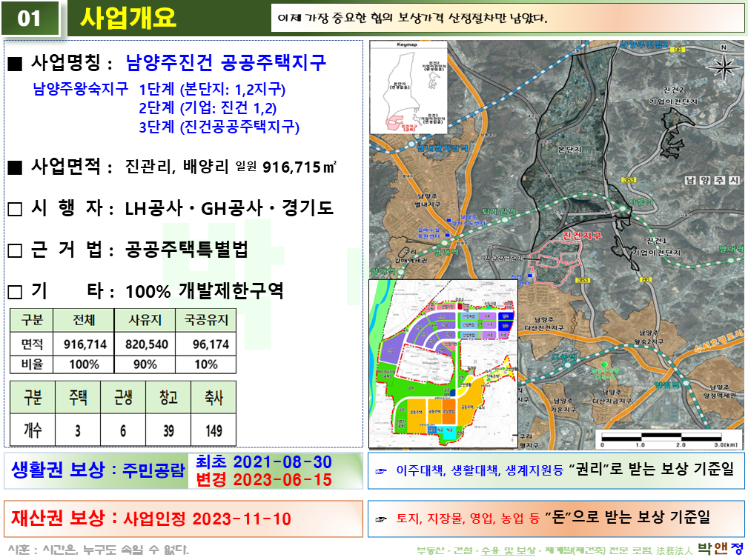Click the 39 count cell
748x560 pixels.
tap(168, 430)
